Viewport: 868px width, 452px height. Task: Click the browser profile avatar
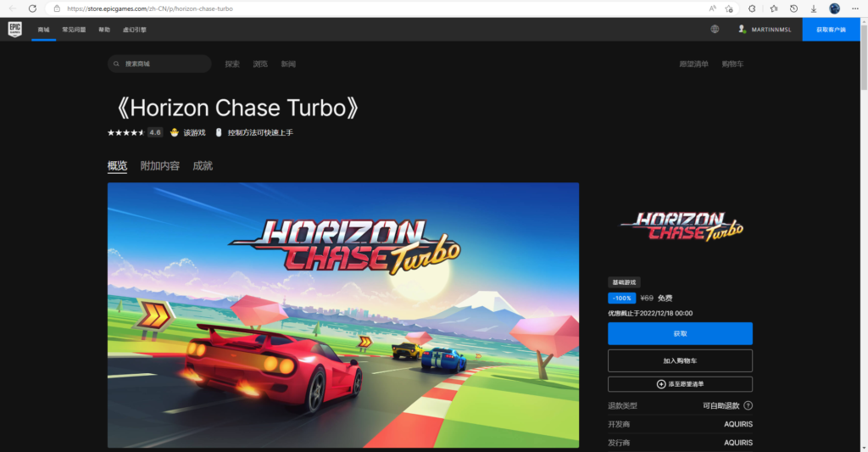[x=835, y=8]
